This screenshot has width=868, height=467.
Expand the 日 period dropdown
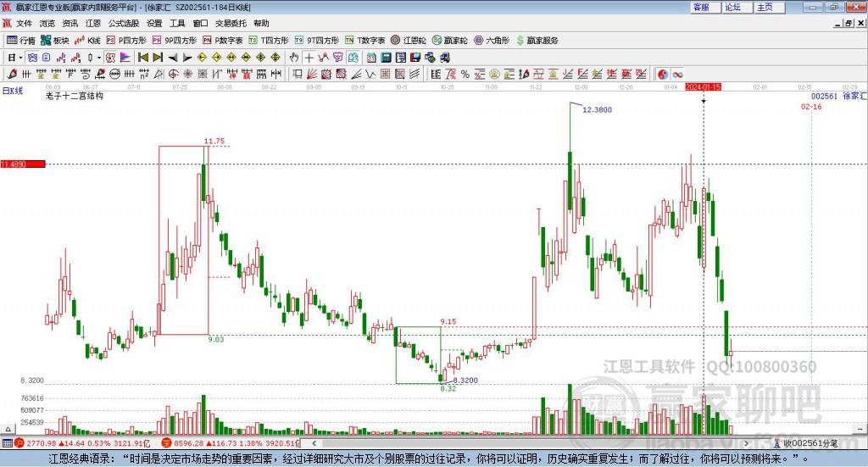[14, 58]
